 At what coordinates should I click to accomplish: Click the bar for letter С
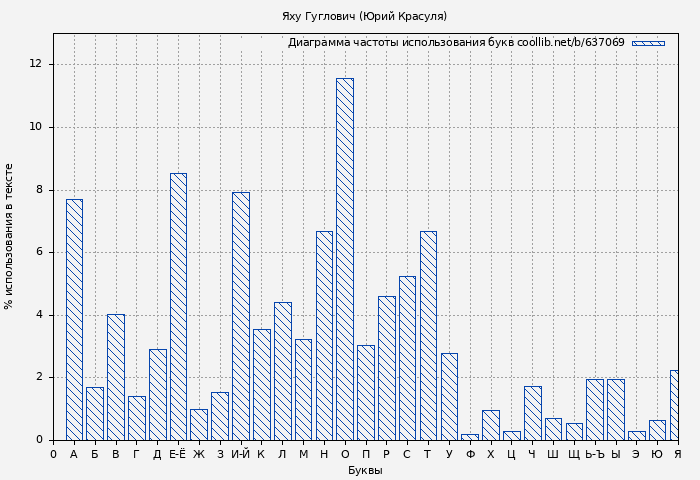(x=407, y=358)
